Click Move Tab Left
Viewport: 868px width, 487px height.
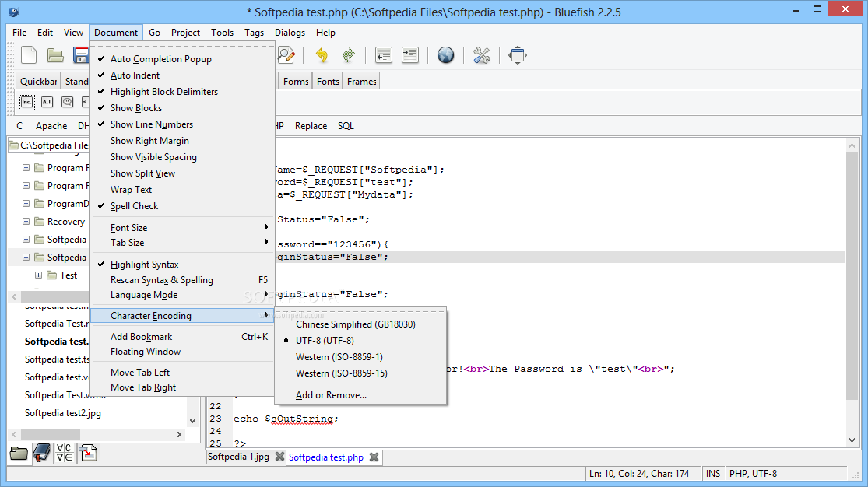pyautogui.click(x=182, y=373)
